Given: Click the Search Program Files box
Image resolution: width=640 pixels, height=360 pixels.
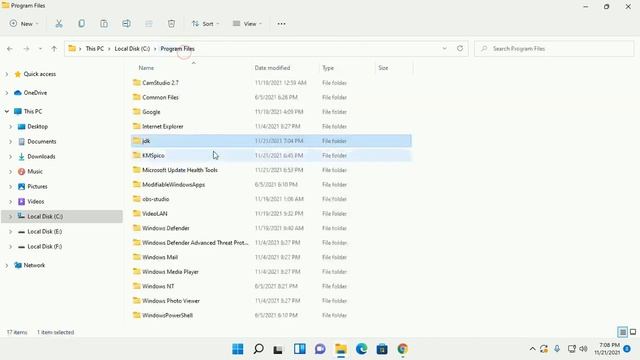Looking at the screenshot, I should coord(554,49).
